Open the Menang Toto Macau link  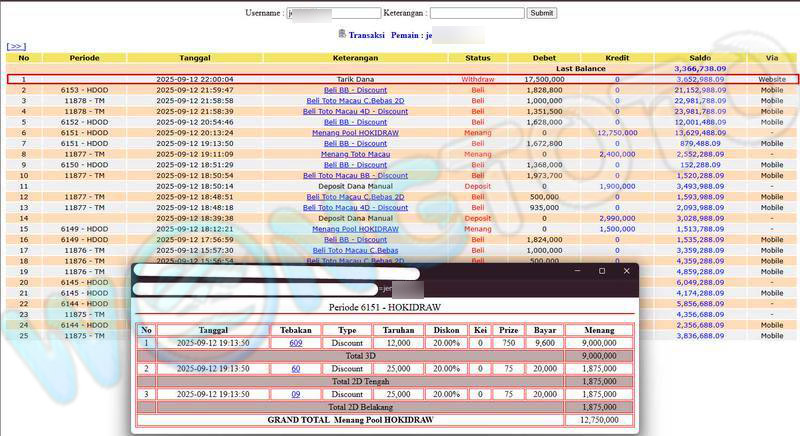click(355, 154)
